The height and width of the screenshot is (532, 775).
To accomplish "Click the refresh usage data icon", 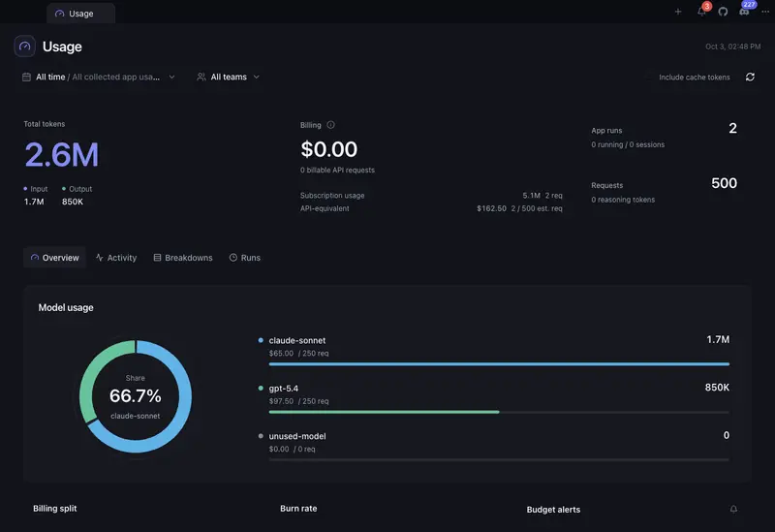I will 750,77.
